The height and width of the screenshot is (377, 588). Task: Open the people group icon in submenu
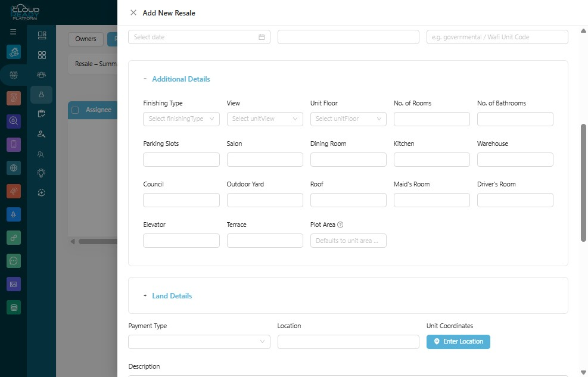click(x=41, y=75)
